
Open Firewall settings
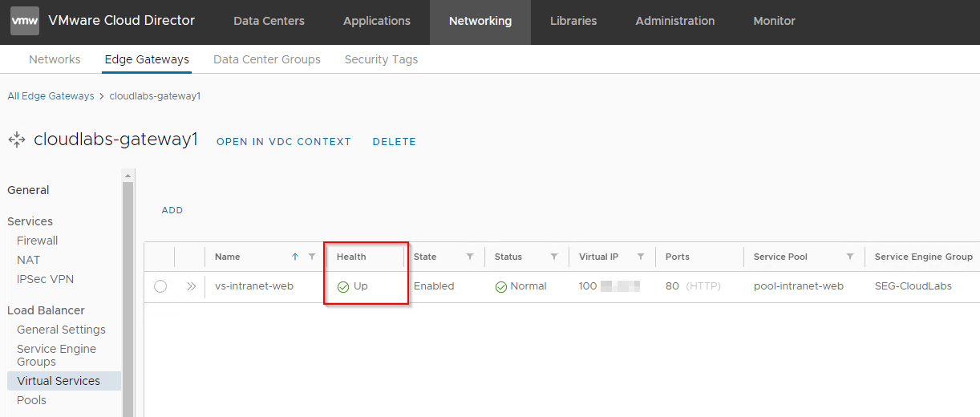click(38, 241)
